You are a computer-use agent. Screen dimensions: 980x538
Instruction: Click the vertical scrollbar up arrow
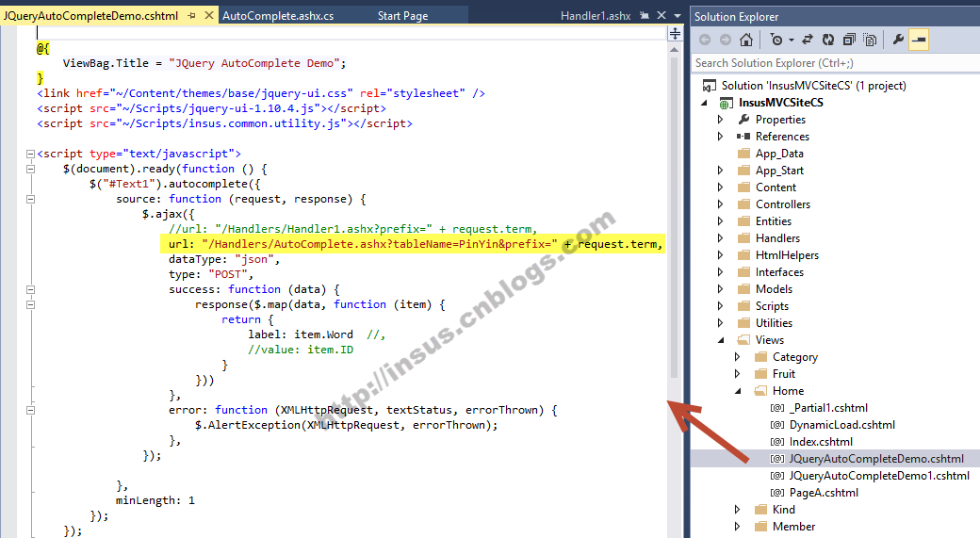(675, 49)
